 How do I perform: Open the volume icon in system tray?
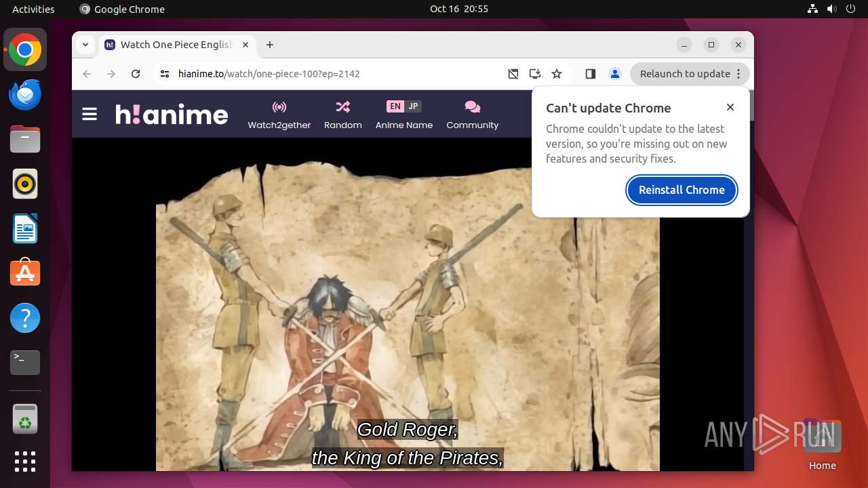click(832, 9)
